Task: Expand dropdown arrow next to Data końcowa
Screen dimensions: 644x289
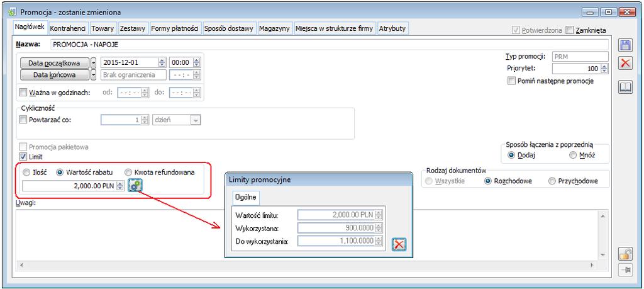Action: 93,75
